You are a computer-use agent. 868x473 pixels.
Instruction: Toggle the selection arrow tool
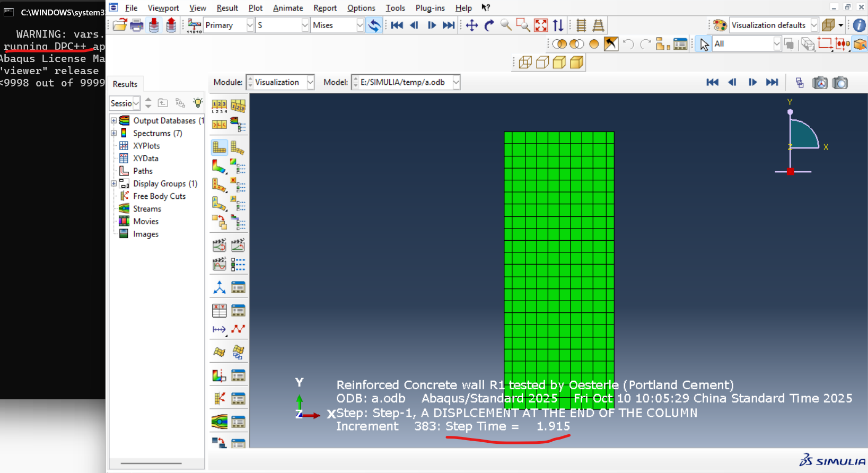pyautogui.click(x=704, y=44)
